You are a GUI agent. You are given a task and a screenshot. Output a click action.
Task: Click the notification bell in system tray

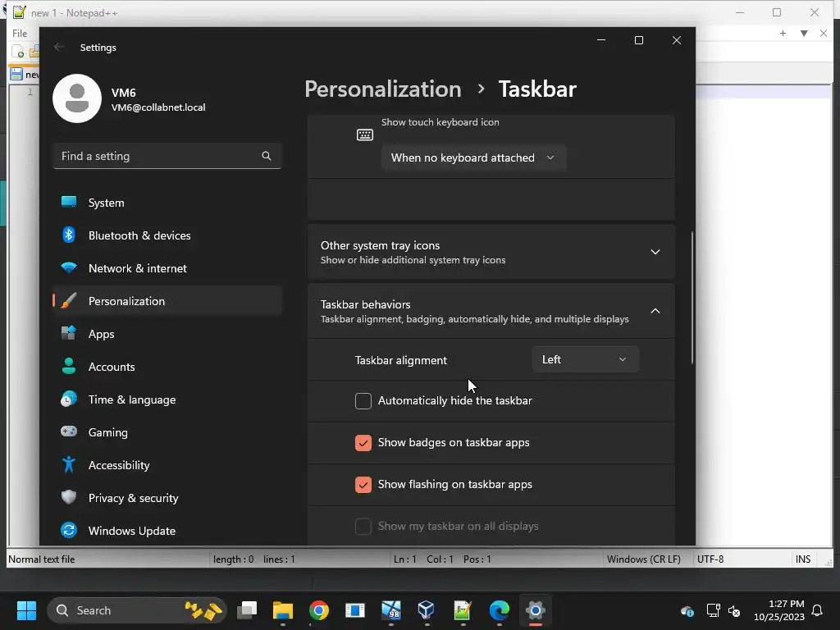click(x=817, y=610)
